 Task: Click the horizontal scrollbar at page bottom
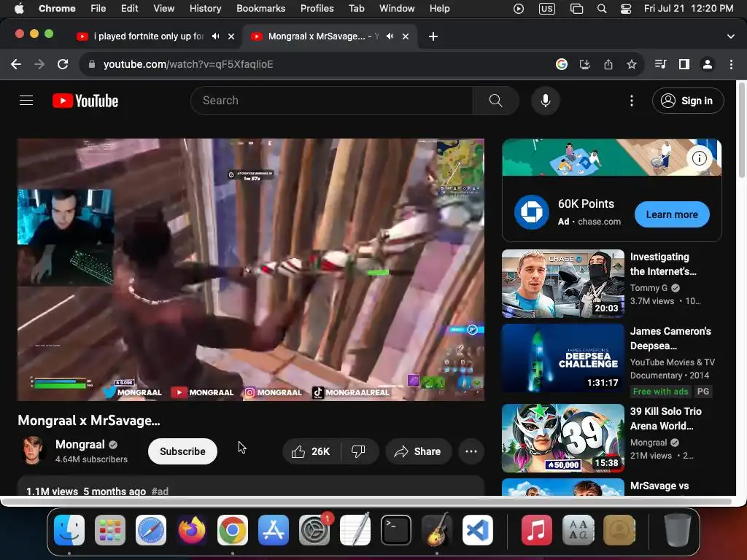(x=367, y=502)
